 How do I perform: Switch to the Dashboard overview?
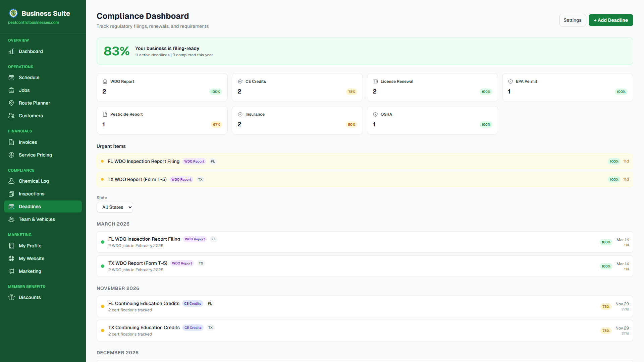(x=31, y=51)
